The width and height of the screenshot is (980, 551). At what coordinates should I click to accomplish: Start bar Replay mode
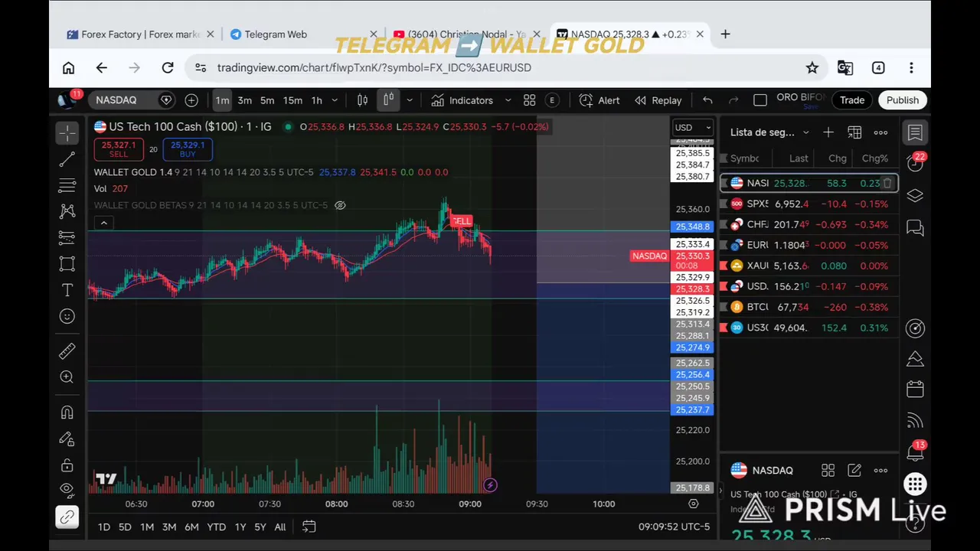658,100
